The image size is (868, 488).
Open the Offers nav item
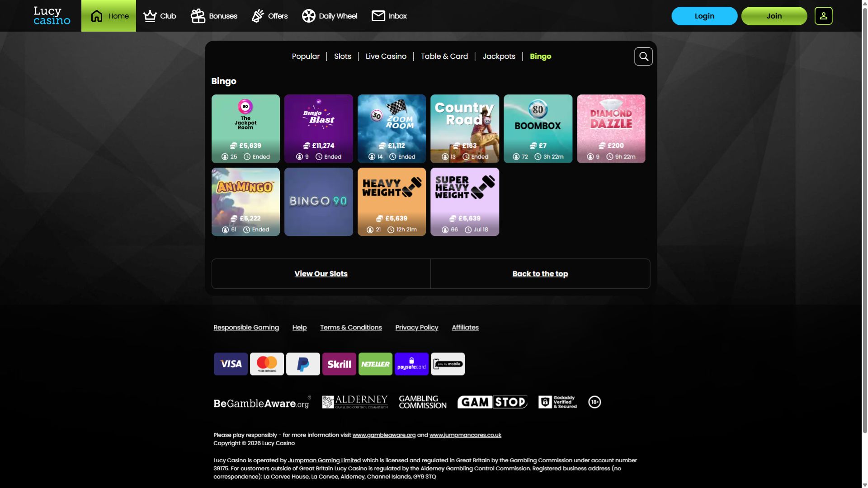(269, 16)
